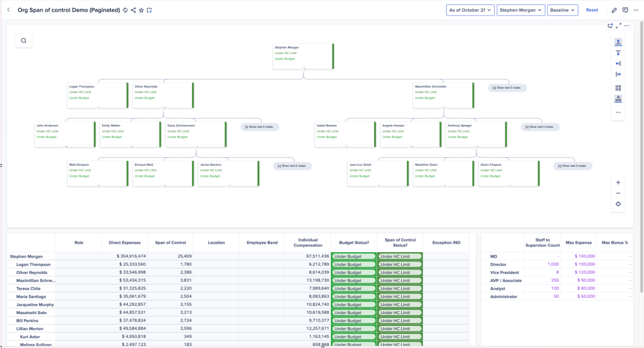Expand the Baseline scenario dropdown
Image resolution: width=644 pixels, height=348 pixels.
(562, 10)
